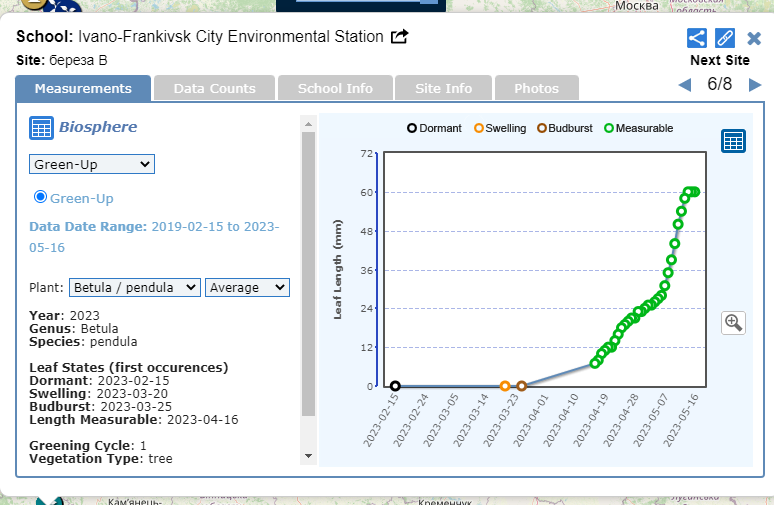Toggle Swelling series in chart legend
The height and width of the screenshot is (505, 774).
click(x=498, y=128)
